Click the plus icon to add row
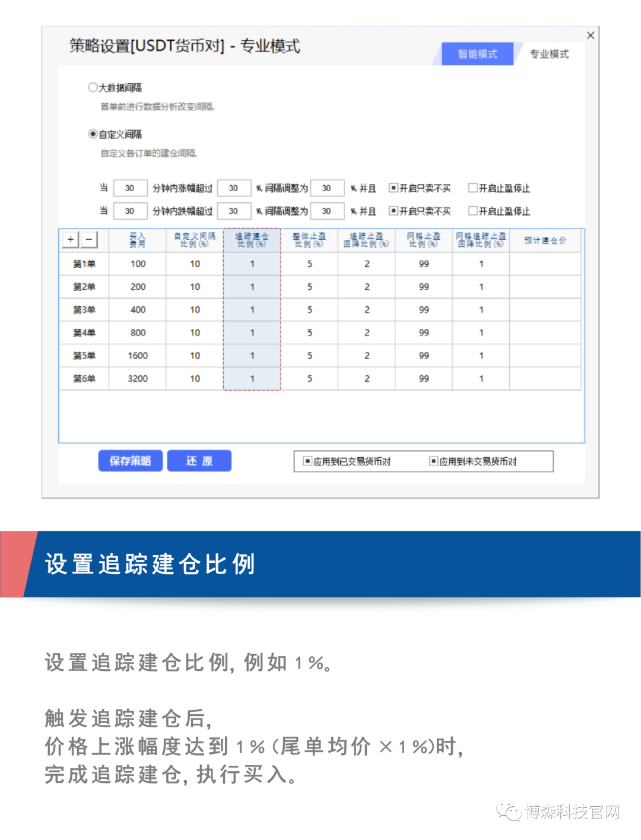This screenshot has height=840, width=641. [71, 239]
